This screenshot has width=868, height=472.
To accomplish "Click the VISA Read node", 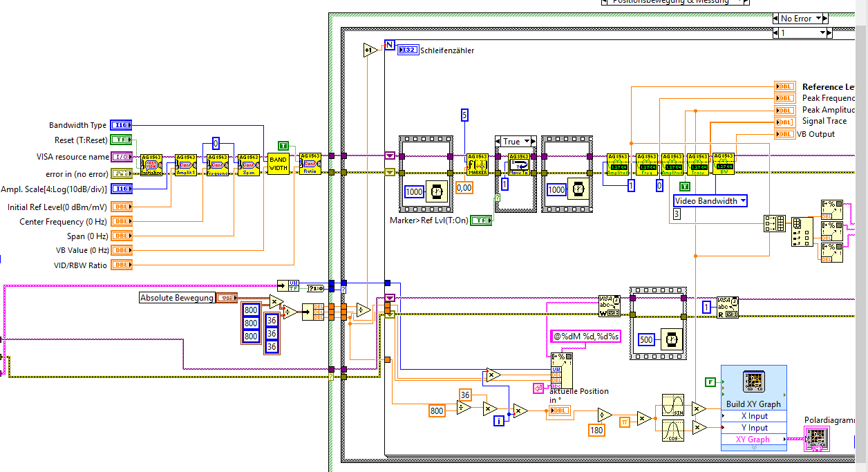I will click(x=727, y=307).
